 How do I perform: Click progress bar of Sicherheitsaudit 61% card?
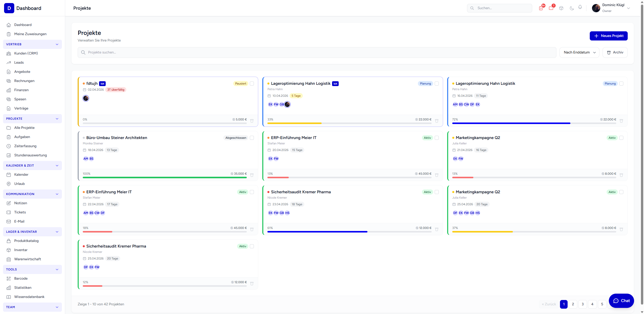tap(349, 232)
